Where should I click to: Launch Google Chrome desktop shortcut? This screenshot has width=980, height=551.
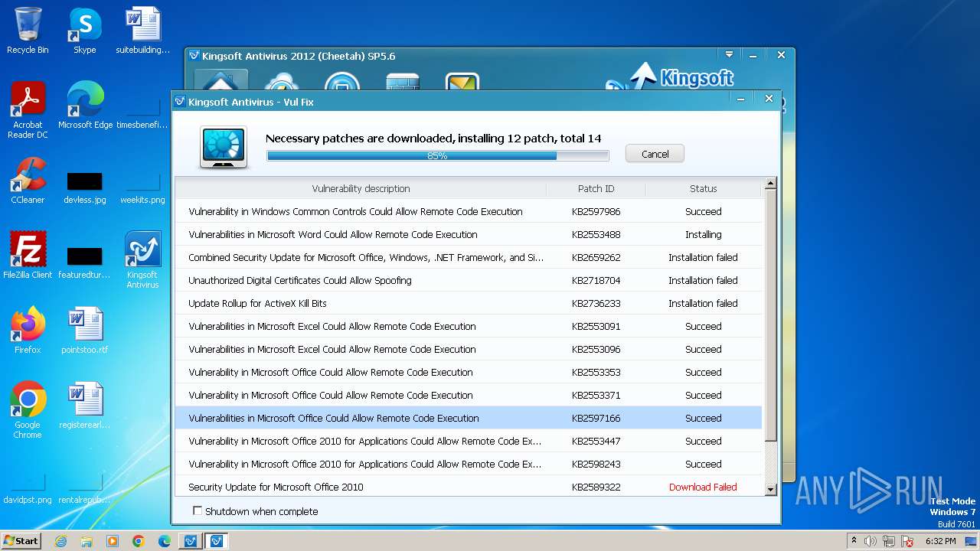[x=28, y=410]
